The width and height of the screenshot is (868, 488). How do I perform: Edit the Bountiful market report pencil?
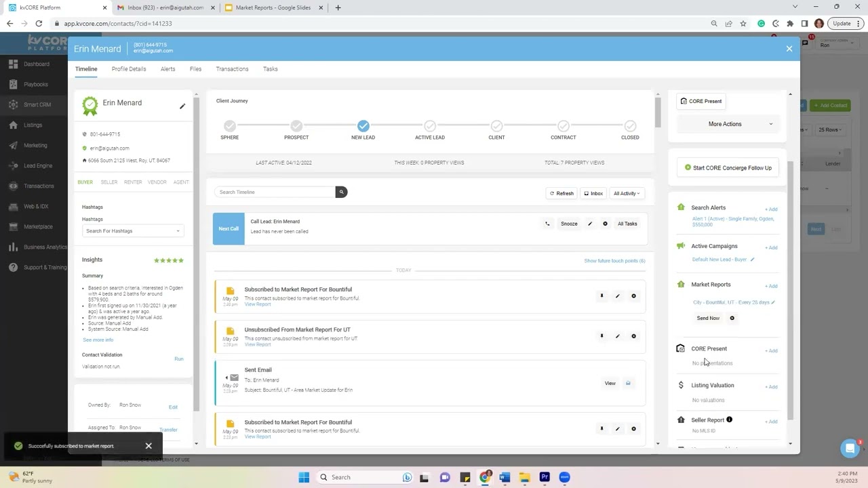pyautogui.click(x=773, y=302)
